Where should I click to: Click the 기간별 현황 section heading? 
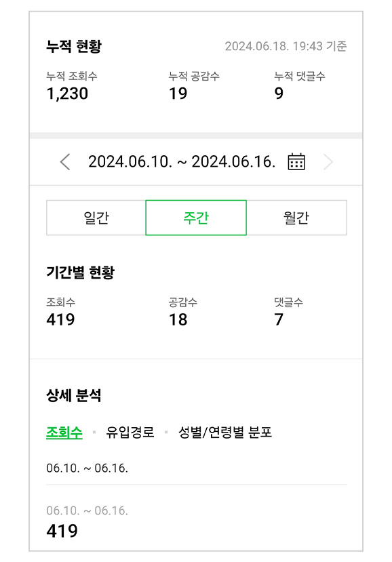click(x=80, y=273)
